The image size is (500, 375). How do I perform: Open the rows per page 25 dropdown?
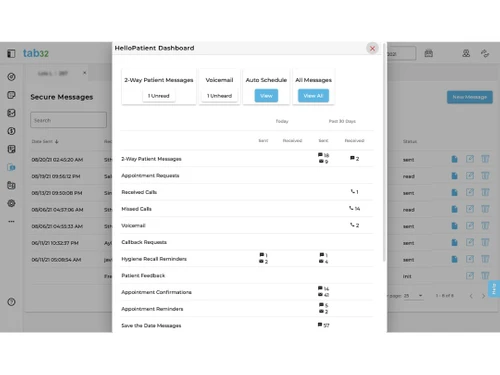point(413,296)
